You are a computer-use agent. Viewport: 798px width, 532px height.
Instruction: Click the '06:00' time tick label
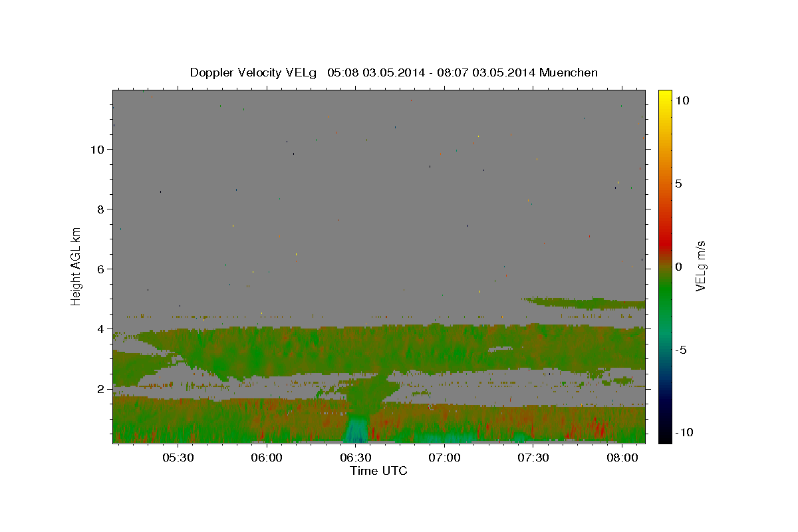pyautogui.click(x=267, y=458)
